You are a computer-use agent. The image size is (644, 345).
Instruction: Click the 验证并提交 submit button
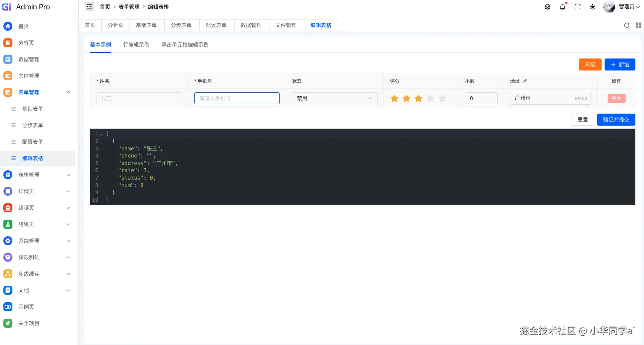pos(616,120)
